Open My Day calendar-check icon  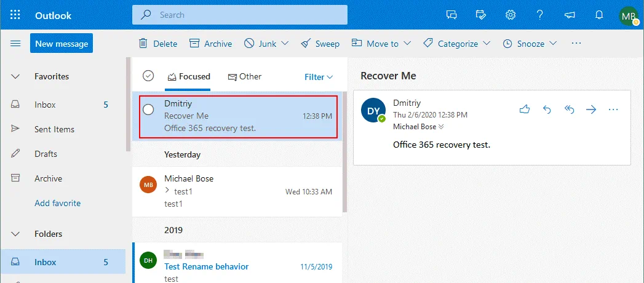click(x=481, y=15)
